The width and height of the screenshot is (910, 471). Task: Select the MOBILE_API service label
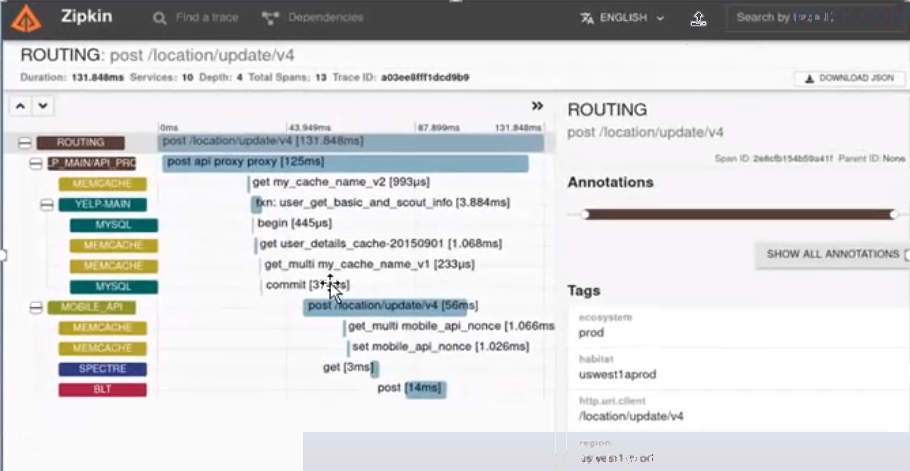point(91,307)
